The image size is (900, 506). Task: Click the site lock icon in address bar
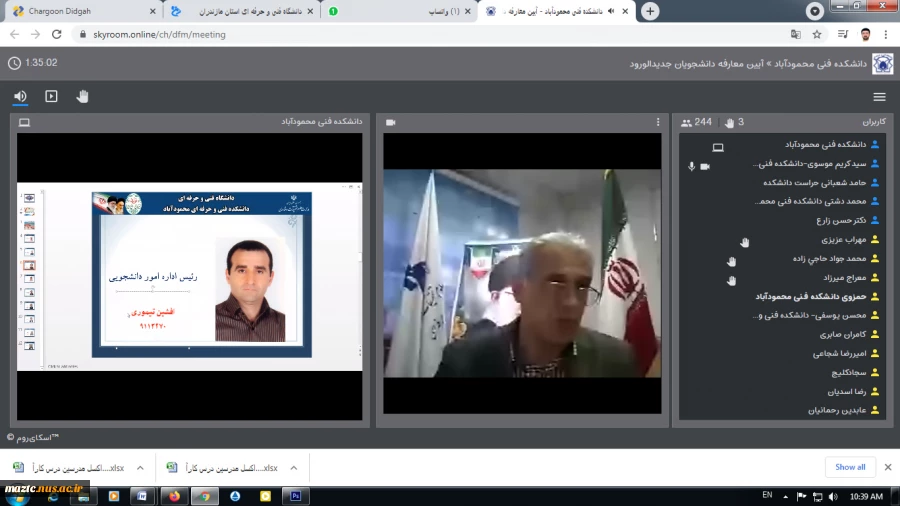coord(83,34)
